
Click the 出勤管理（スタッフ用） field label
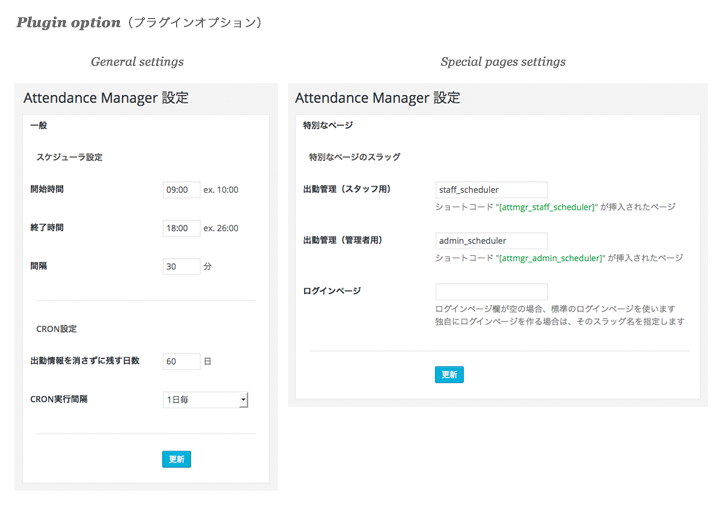tap(347, 189)
